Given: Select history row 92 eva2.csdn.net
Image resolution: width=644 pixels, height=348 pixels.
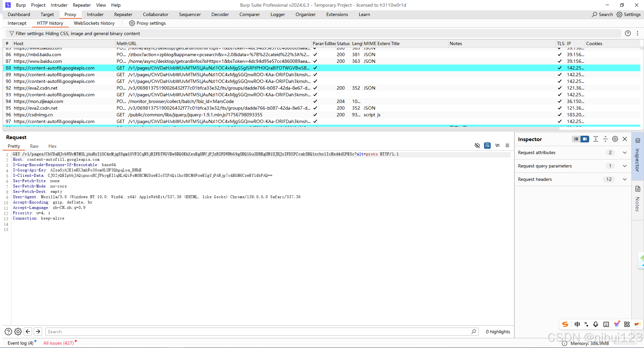Looking at the screenshot, I should click(321, 88).
